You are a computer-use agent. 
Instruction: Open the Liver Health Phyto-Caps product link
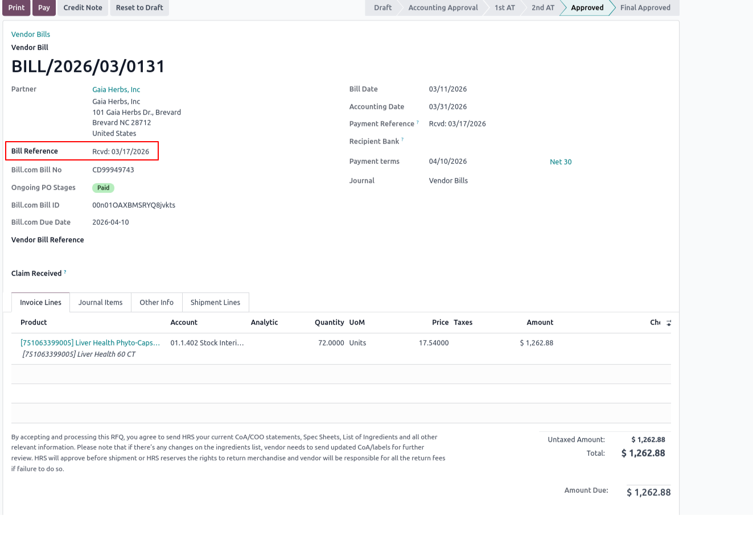90,343
